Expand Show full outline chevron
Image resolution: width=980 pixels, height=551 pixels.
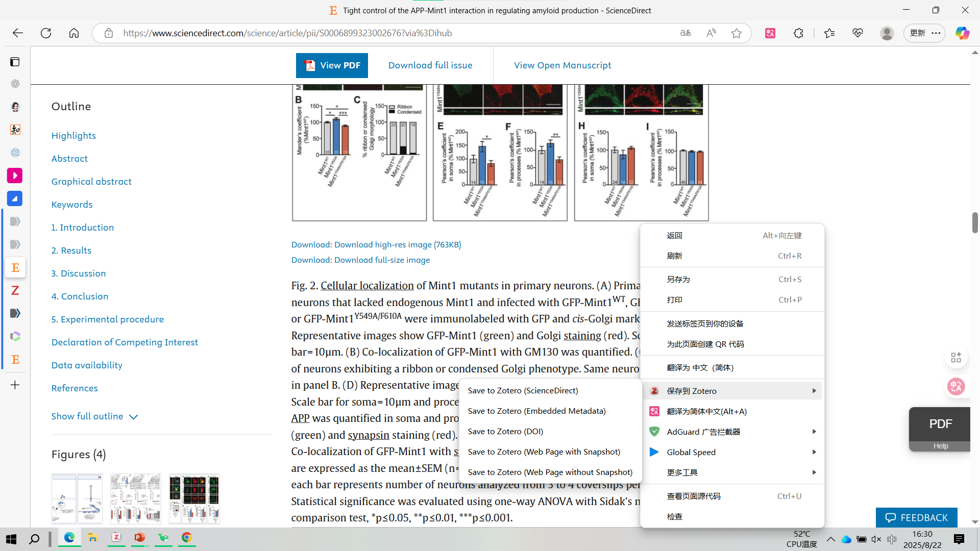[133, 417]
